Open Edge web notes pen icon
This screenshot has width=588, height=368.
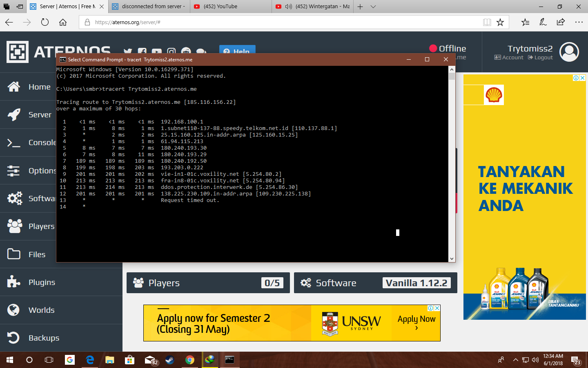(x=543, y=22)
